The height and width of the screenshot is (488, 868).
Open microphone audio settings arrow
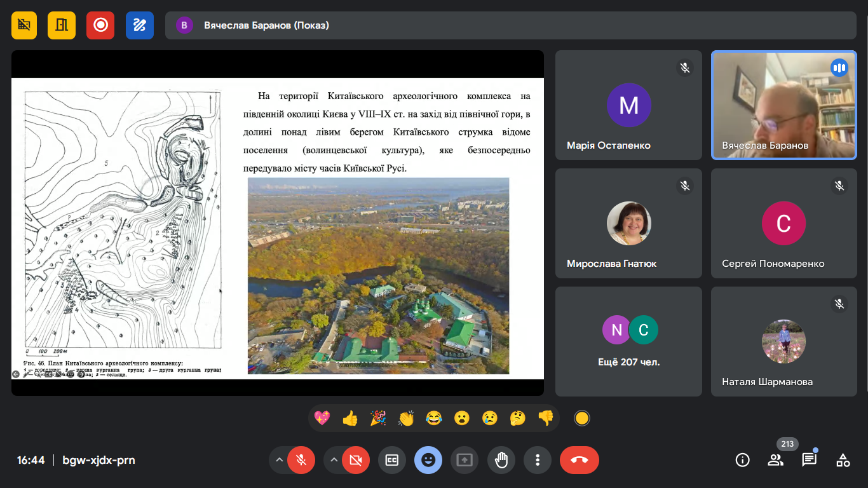(278, 460)
